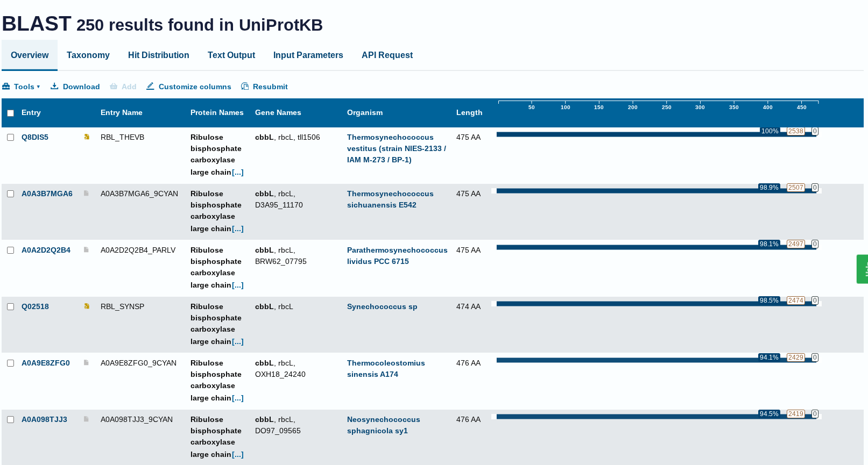Click the reviewed Swiss-Prot icon for Q8DIS5
Viewport: 868px width, 465px height.
pos(87,137)
